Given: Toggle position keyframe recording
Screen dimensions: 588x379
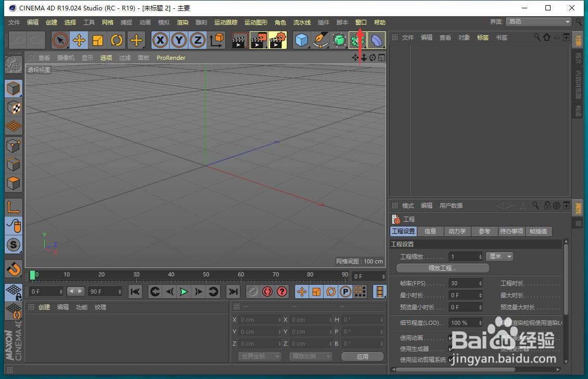Looking at the screenshot, I should pos(302,292).
